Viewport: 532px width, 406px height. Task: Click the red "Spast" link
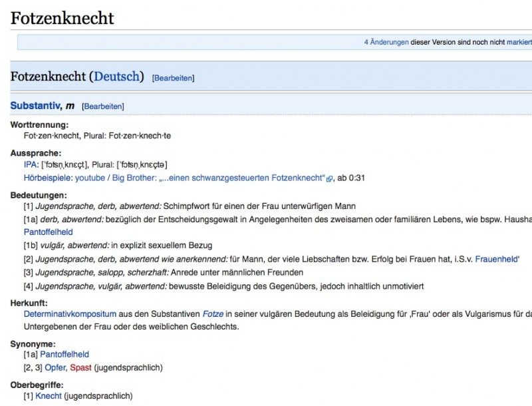(x=80, y=368)
